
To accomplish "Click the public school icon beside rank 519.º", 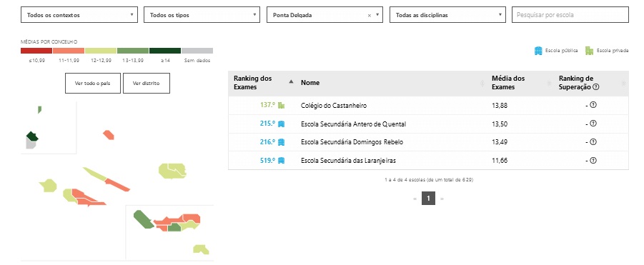I will click(282, 161).
